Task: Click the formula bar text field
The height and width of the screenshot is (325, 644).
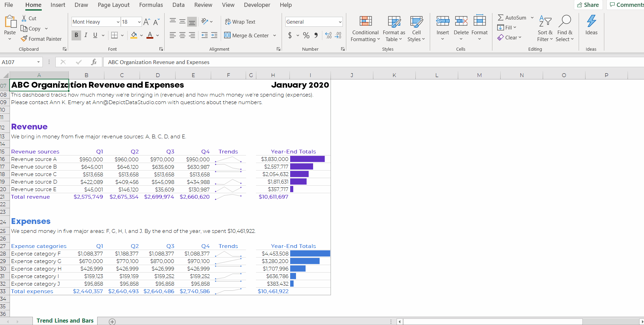Action: [x=374, y=62]
